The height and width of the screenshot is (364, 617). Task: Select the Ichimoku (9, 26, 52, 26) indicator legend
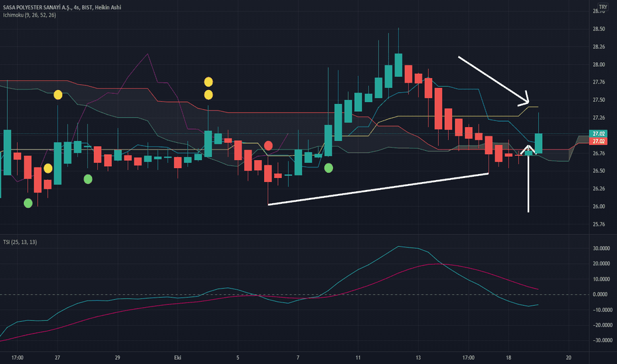30,15
